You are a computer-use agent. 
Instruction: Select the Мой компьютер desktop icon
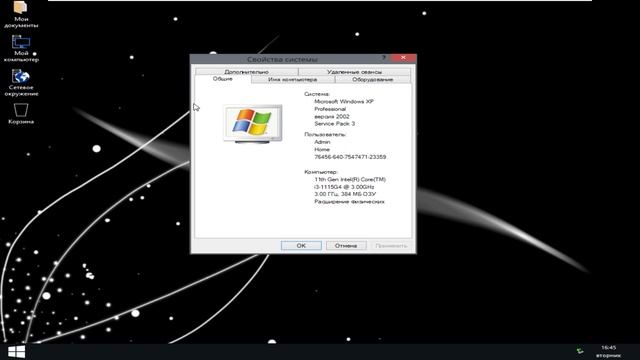(21, 49)
